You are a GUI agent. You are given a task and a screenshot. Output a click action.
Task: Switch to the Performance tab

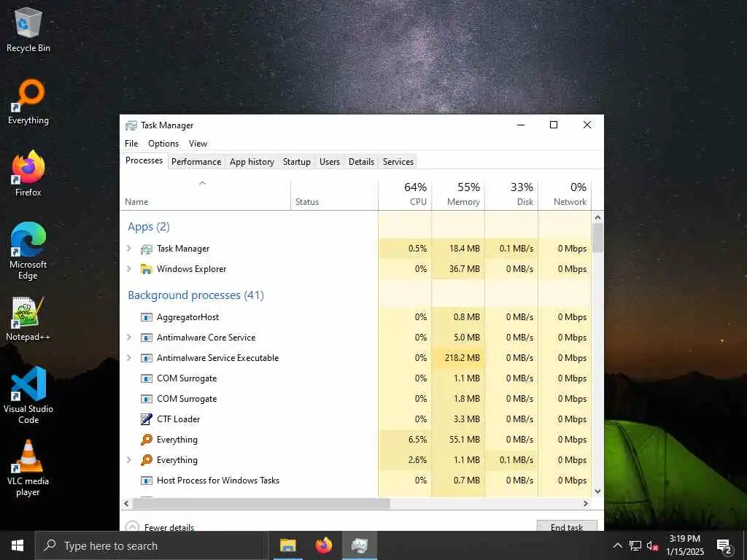click(196, 162)
